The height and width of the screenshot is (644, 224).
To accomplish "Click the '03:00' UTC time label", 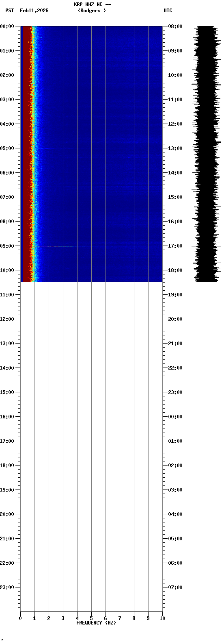I will [175, 490].
